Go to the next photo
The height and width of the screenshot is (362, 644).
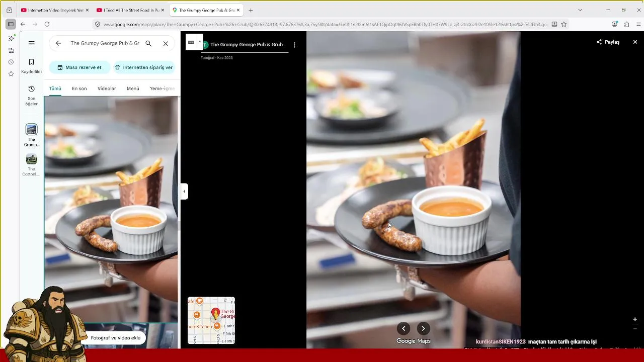click(424, 328)
